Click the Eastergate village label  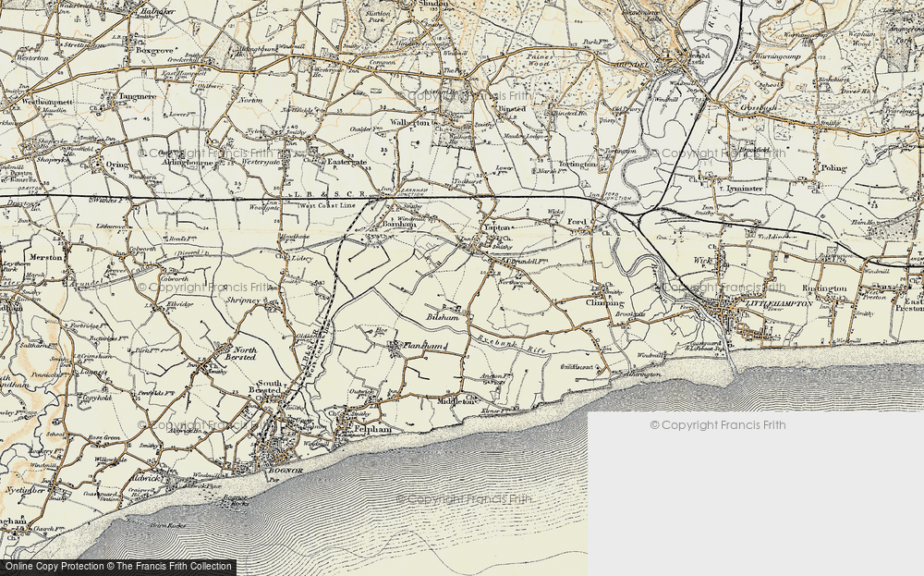347,162
